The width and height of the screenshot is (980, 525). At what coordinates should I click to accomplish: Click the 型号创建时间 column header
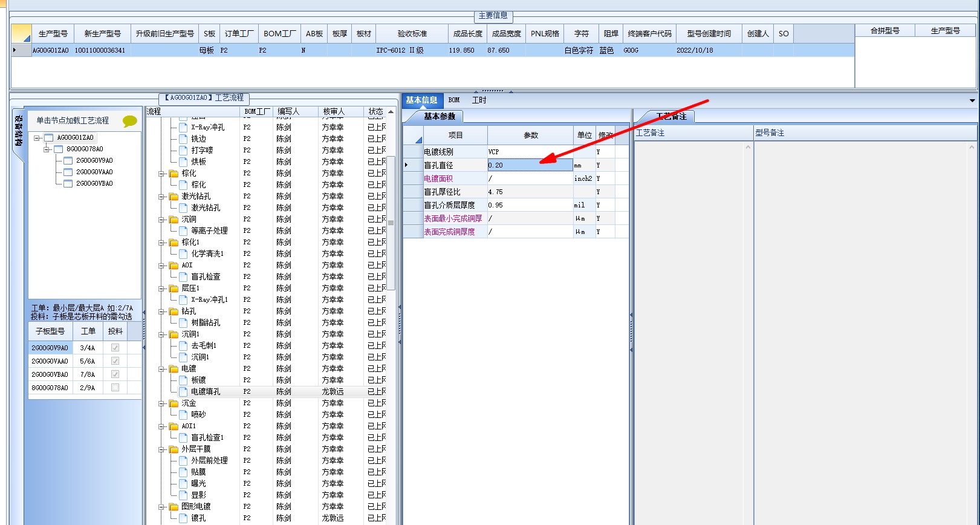pos(709,34)
